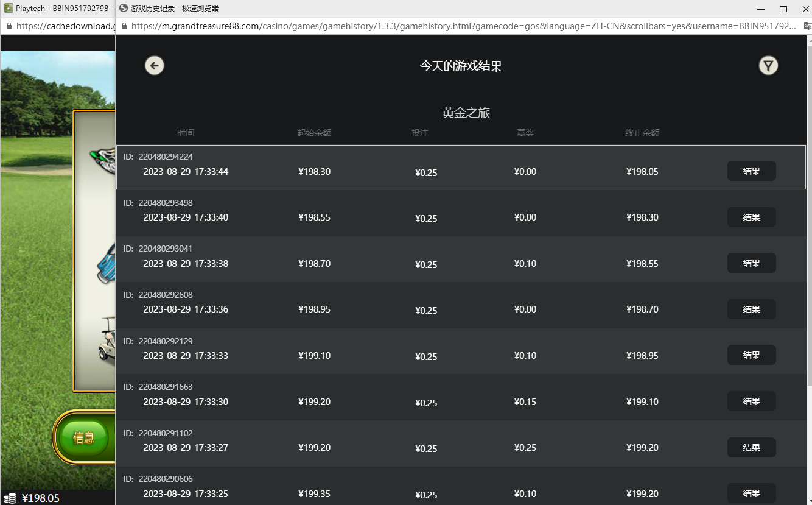
Task: Click the Playtech window title icon
Action: [x=8, y=9]
